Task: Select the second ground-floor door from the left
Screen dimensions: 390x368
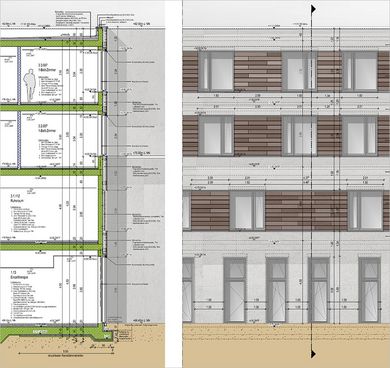Action: pyautogui.click(x=235, y=290)
